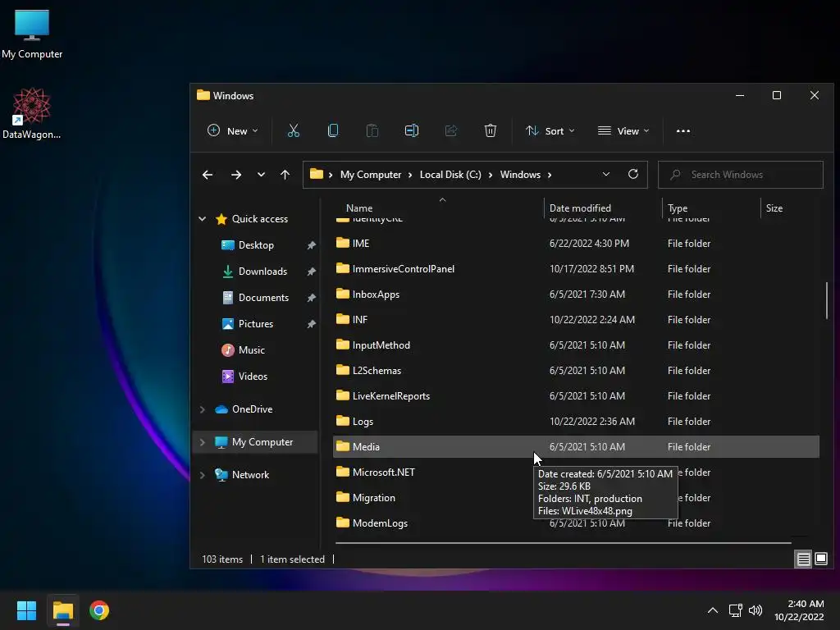
Task: Click Local Disk (C:) breadcrumb
Action: click(450, 175)
